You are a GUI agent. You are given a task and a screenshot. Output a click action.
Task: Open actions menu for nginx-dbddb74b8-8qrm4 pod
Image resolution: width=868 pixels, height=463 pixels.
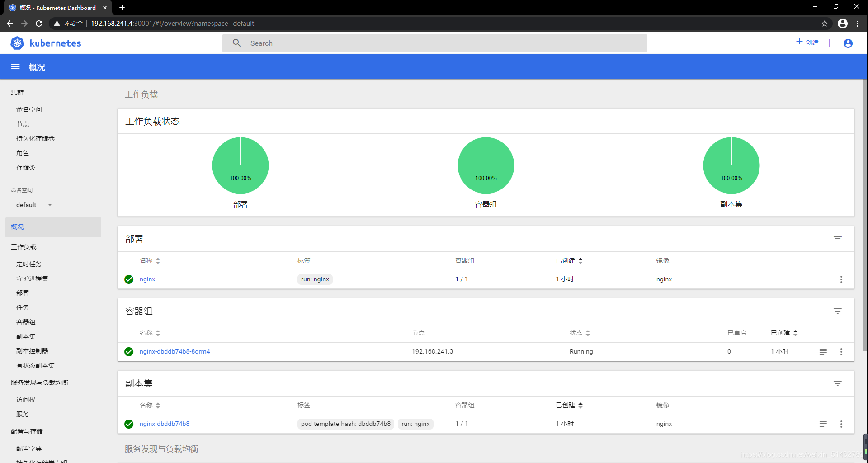[x=841, y=352]
